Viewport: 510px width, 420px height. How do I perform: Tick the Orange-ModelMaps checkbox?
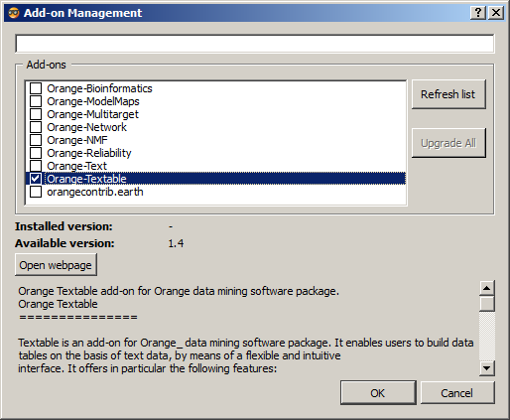[x=36, y=101]
